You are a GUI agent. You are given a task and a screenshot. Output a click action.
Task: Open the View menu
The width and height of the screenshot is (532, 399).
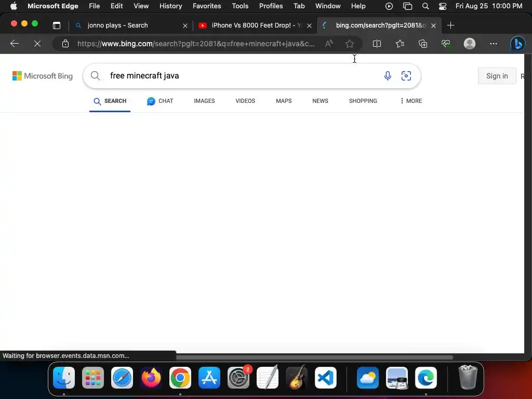[x=141, y=6]
